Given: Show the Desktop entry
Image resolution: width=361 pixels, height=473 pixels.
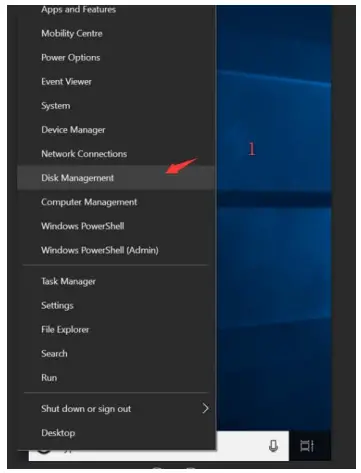Looking at the screenshot, I should pos(116,433).
